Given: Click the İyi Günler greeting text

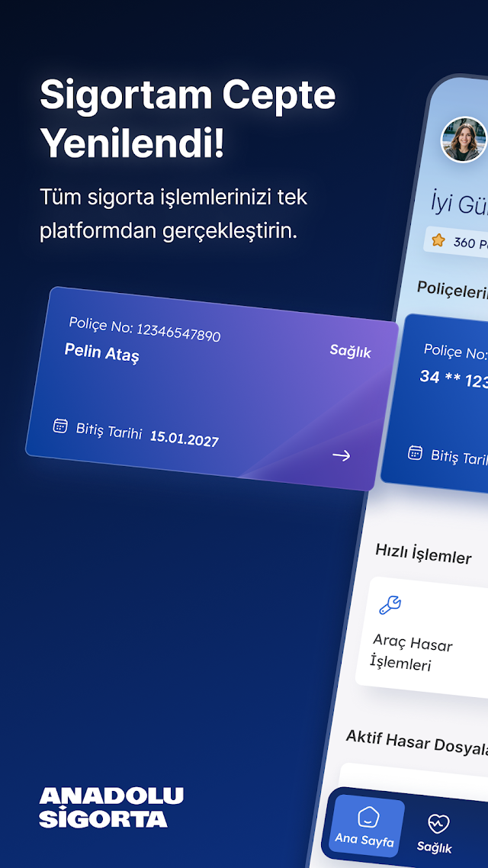Looking at the screenshot, I should [x=459, y=204].
